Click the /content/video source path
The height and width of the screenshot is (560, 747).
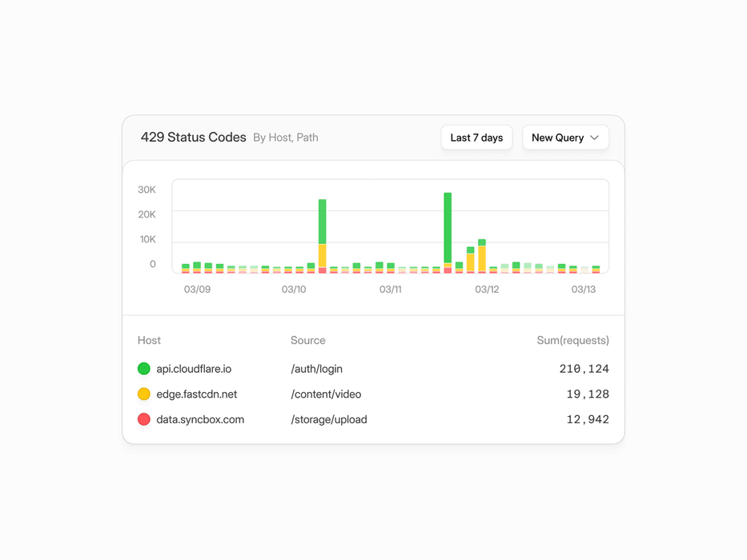pyautogui.click(x=326, y=394)
